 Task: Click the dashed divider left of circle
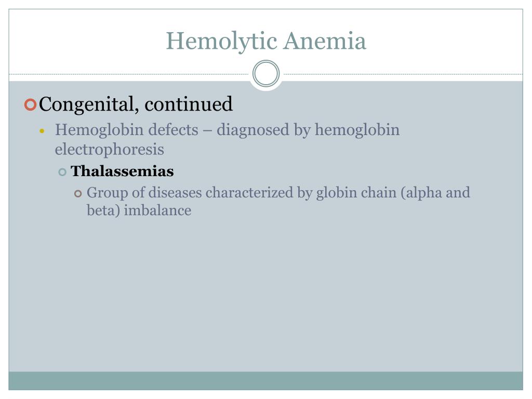[129, 74]
